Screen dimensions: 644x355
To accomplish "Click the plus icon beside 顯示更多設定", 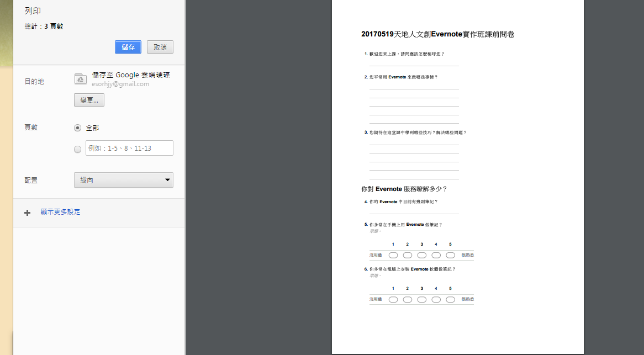I will click(x=28, y=213).
